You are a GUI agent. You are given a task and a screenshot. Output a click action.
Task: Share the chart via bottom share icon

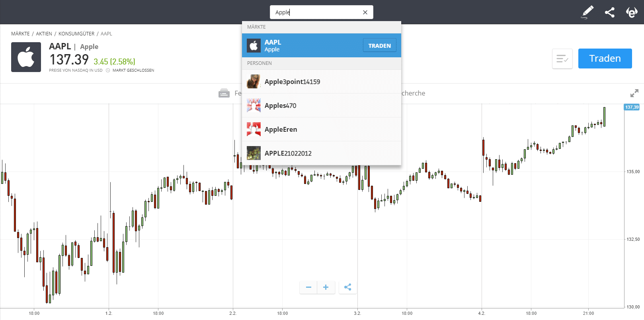[348, 287]
